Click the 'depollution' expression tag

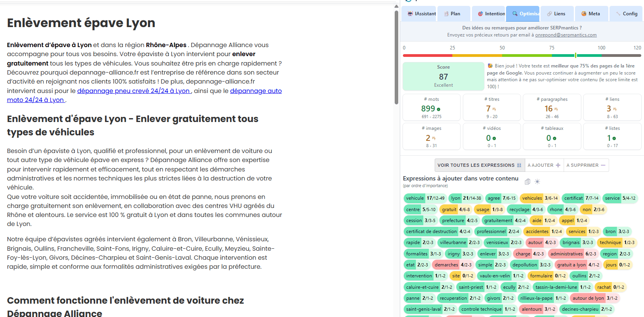coord(531,265)
